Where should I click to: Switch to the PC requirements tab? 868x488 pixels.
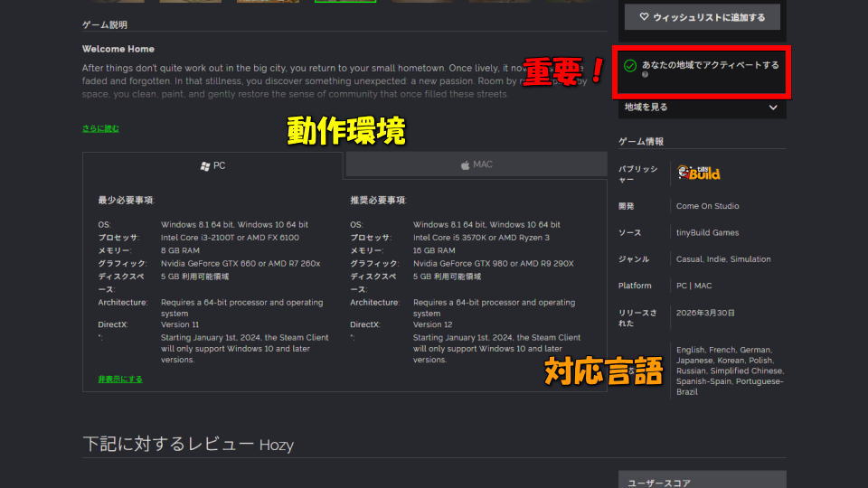(212, 165)
